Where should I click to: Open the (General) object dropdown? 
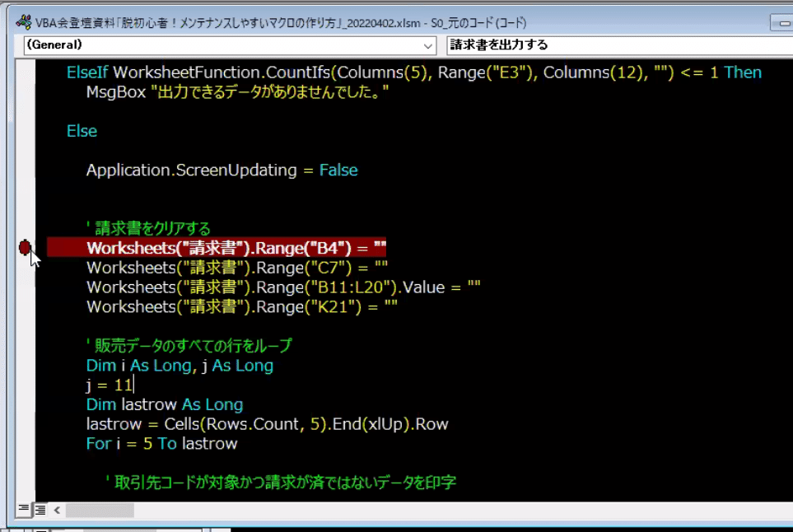coord(230,45)
